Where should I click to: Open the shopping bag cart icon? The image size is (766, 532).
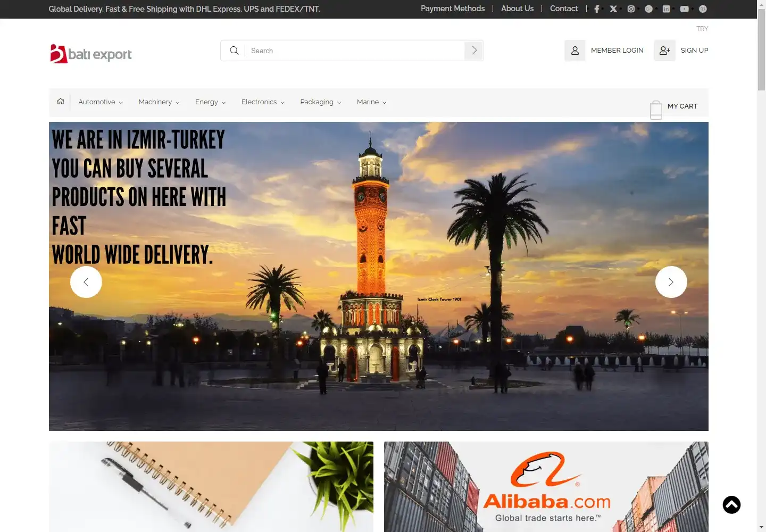point(656,110)
